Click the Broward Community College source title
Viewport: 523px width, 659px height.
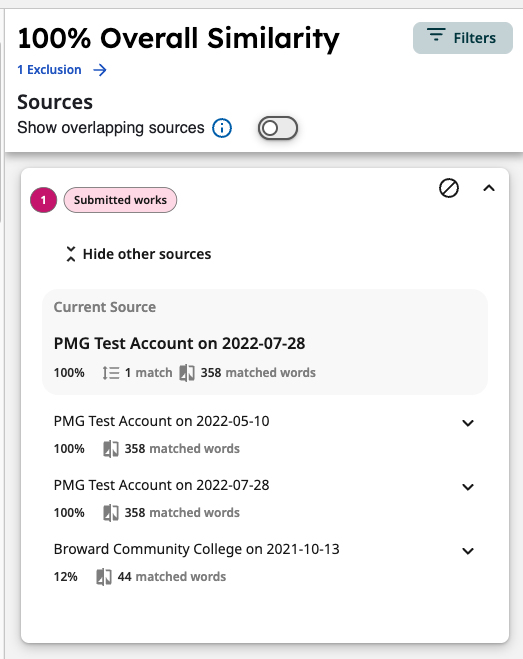coord(196,549)
